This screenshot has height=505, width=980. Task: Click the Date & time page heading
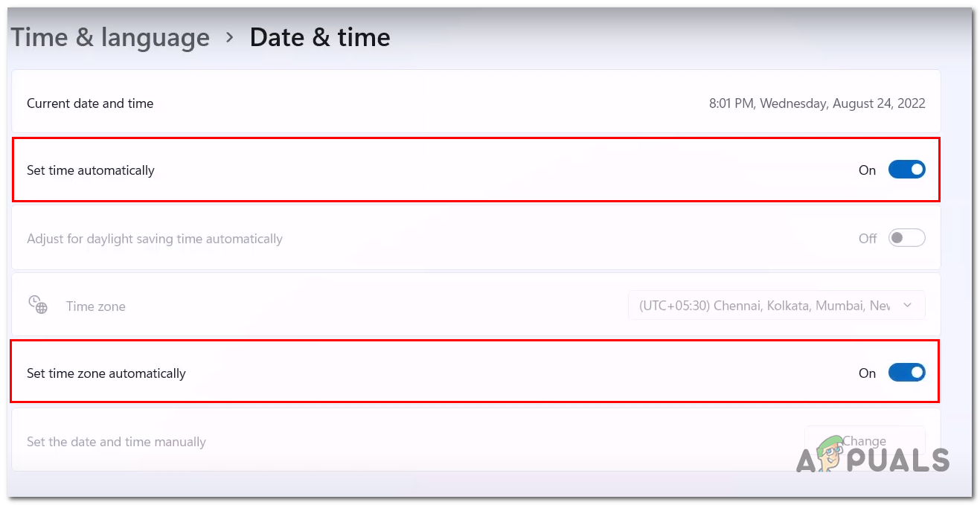point(320,37)
